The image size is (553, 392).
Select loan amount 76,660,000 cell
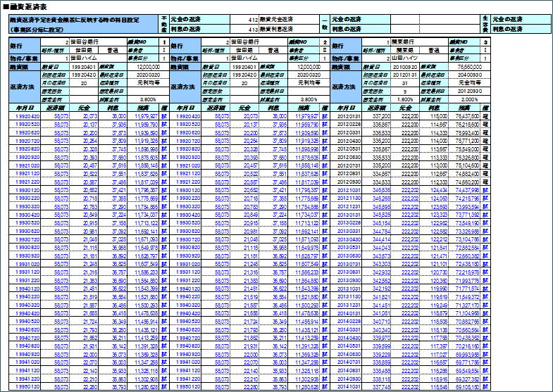tap(469, 67)
